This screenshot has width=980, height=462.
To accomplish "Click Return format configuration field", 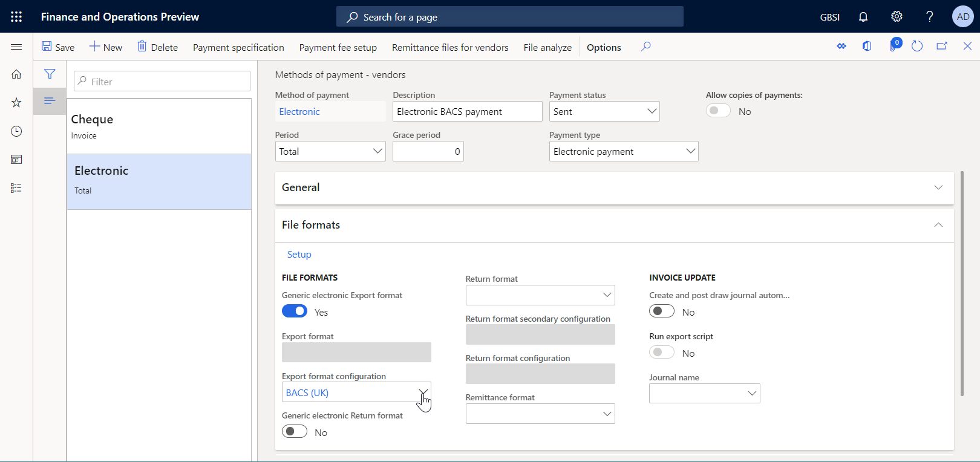I will coord(540,374).
